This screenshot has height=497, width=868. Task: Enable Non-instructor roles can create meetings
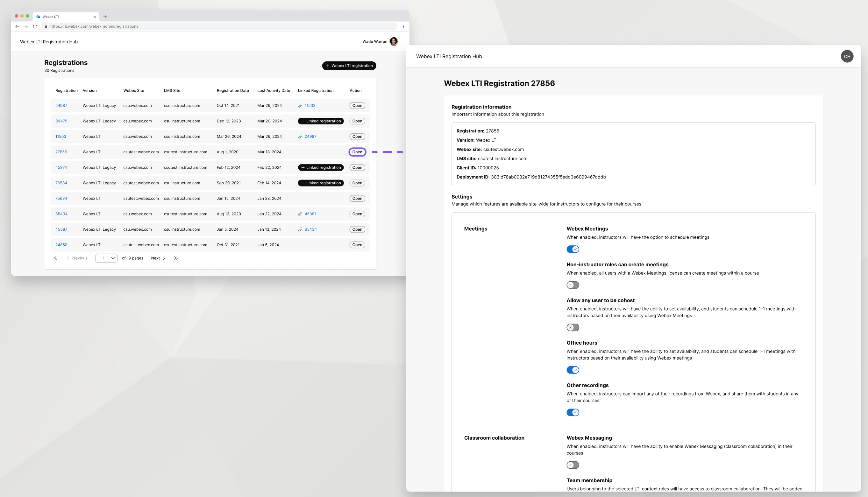pyautogui.click(x=573, y=285)
